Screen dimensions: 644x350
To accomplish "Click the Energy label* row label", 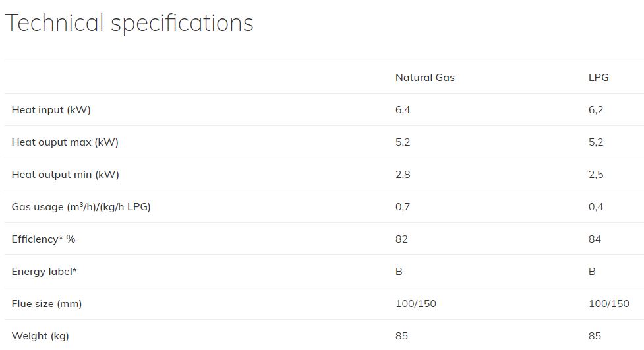I will click(x=44, y=272).
